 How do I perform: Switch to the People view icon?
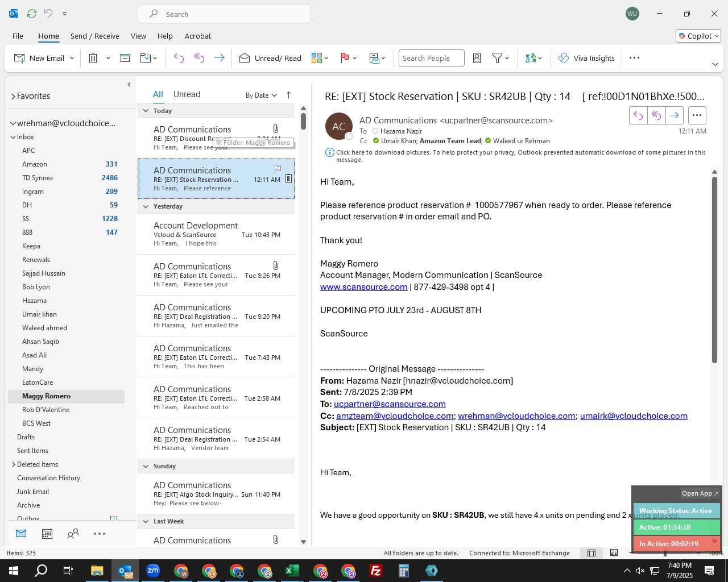point(73,534)
